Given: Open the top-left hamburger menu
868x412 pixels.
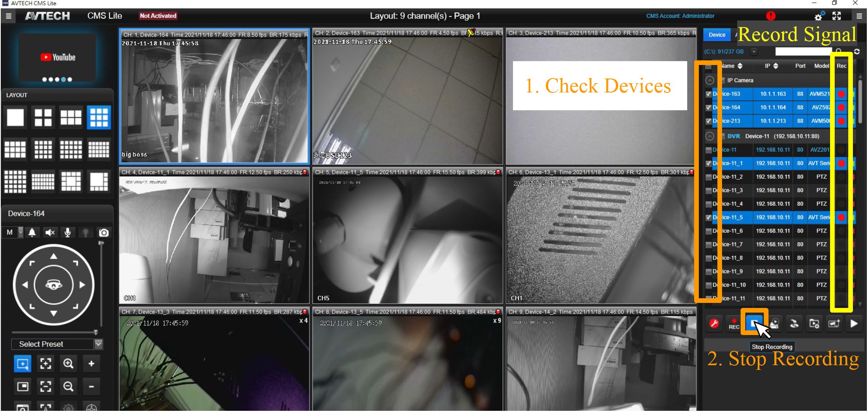Looking at the screenshot, I should pyautogui.click(x=9, y=16).
